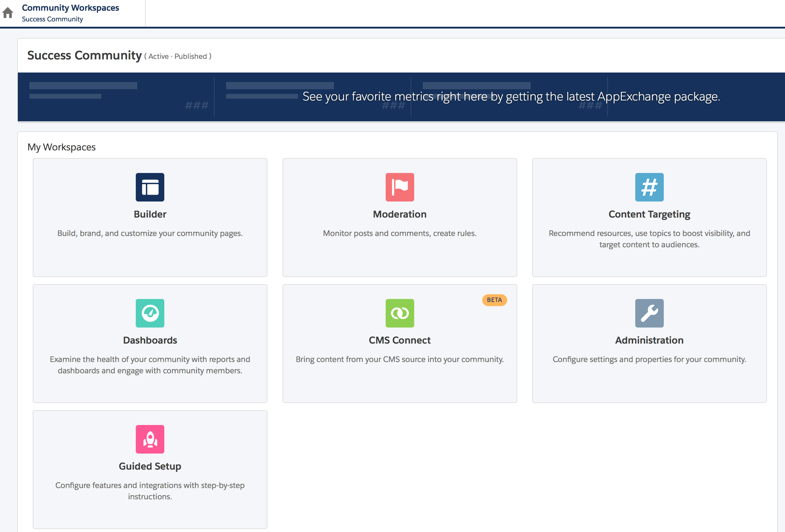Click the 'Examine the health of your community' description

coord(150,365)
